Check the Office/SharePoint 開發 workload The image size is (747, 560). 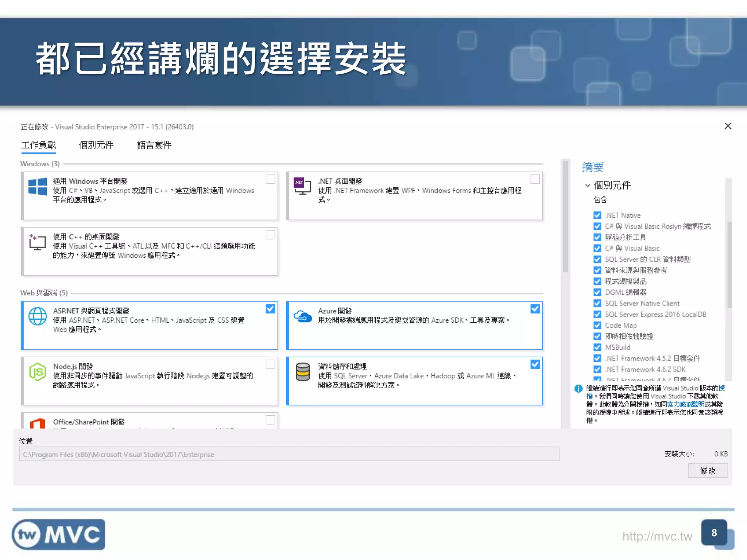pyautogui.click(x=270, y=420)
